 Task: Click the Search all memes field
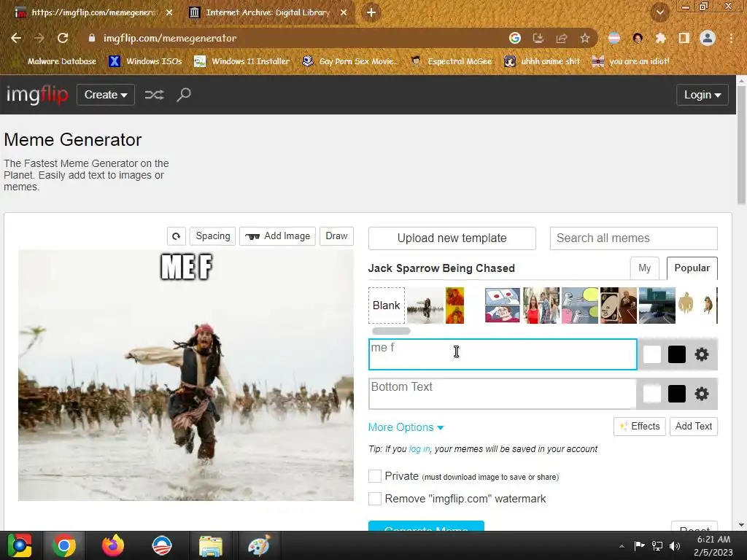(x=634, y=238)
